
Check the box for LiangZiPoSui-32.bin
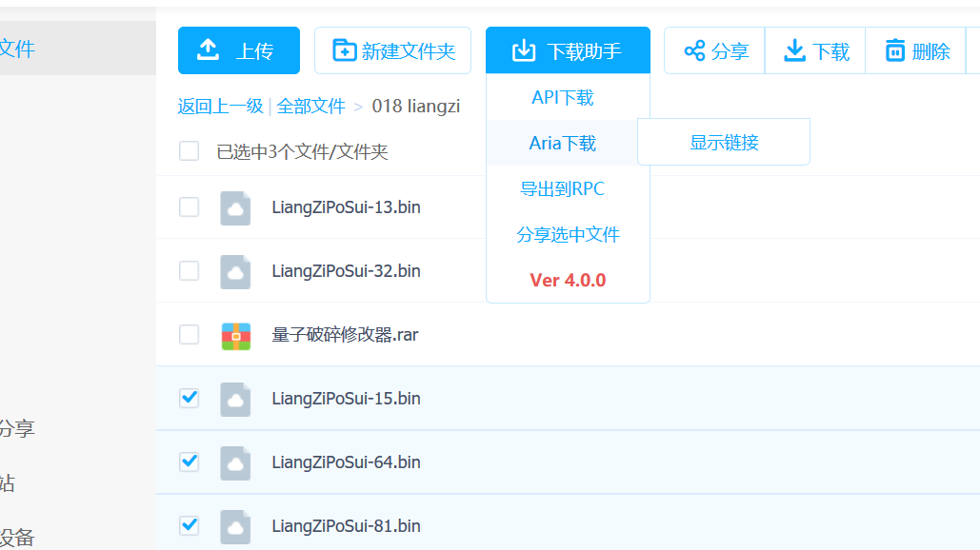[189, 271]
